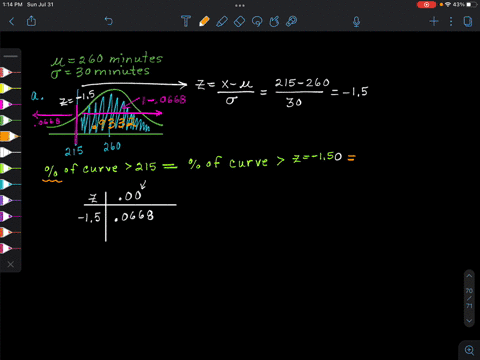Pick the selected orange pen preset
The height and width of the screenshot is (360, 480).
click(x=9, y=136)
